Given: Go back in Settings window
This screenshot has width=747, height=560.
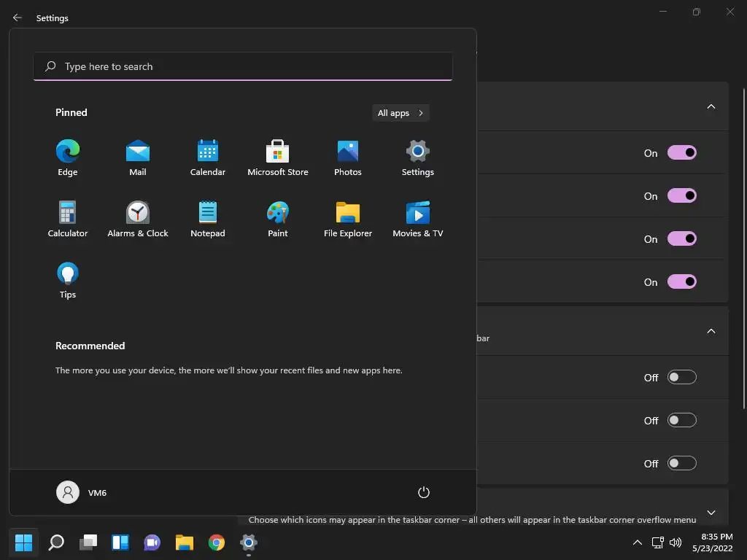Looking at the screenshot, I should point(18,17).
